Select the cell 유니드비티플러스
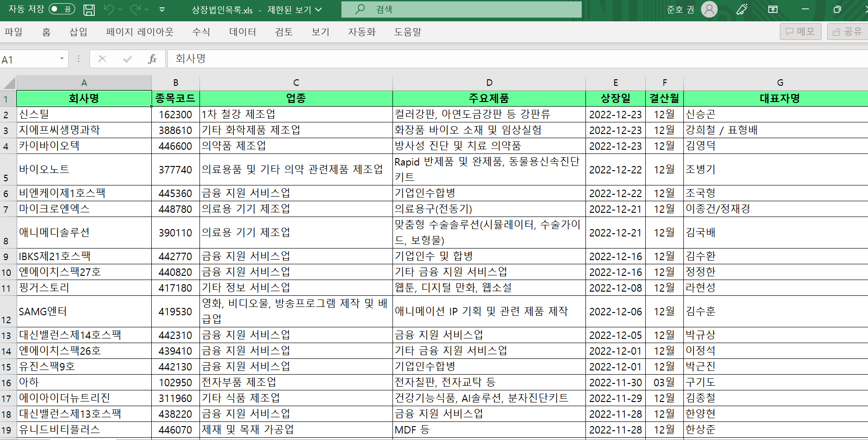Viewport: 868px width, 440px height. pos(84,430)
